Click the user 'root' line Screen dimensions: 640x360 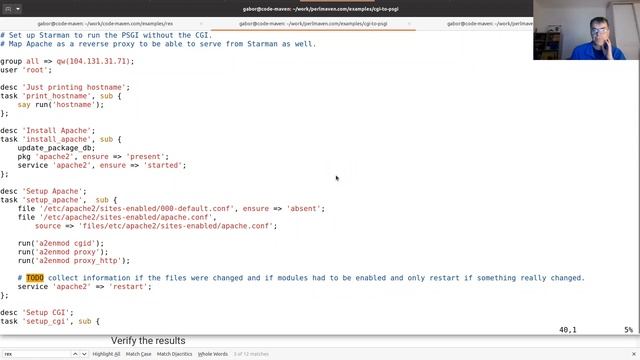(26, 70)
